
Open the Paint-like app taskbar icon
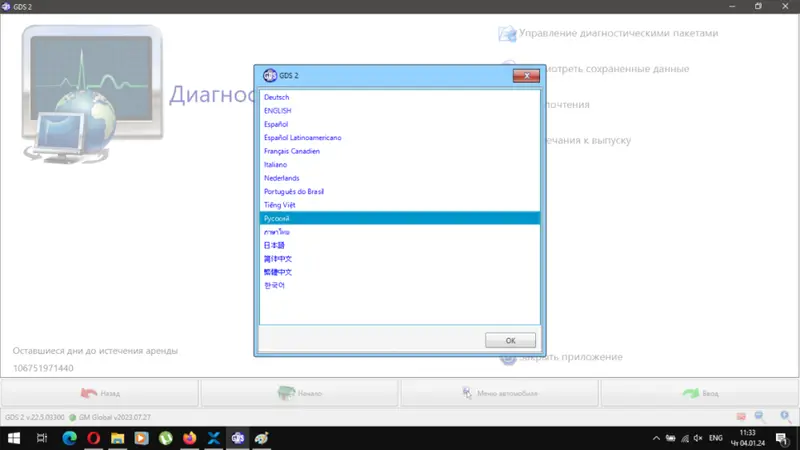point(262,438)
